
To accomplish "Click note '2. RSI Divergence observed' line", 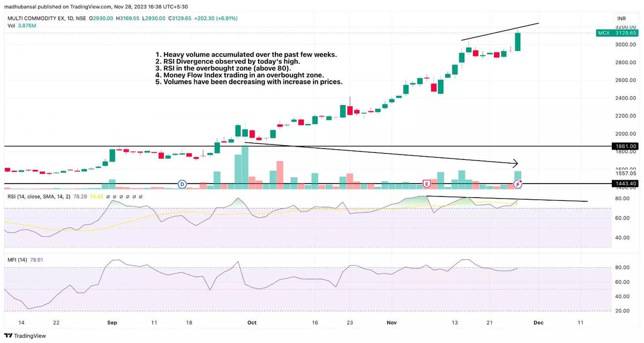I will [x=228, y=62].
